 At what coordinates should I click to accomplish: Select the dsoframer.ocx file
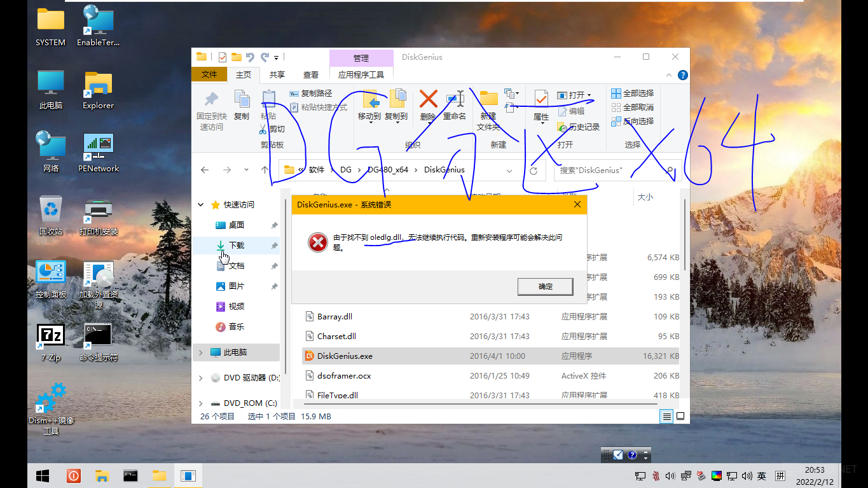[344, 375]
